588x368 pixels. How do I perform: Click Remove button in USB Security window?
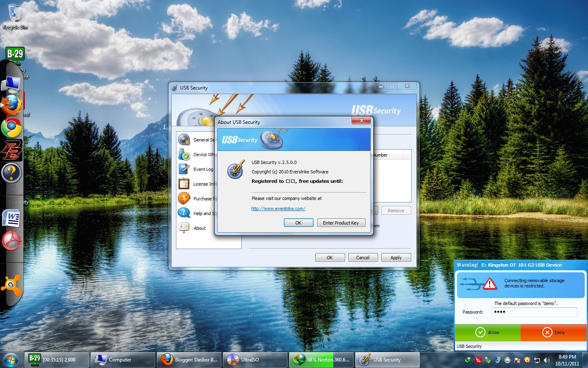point(396,211)
